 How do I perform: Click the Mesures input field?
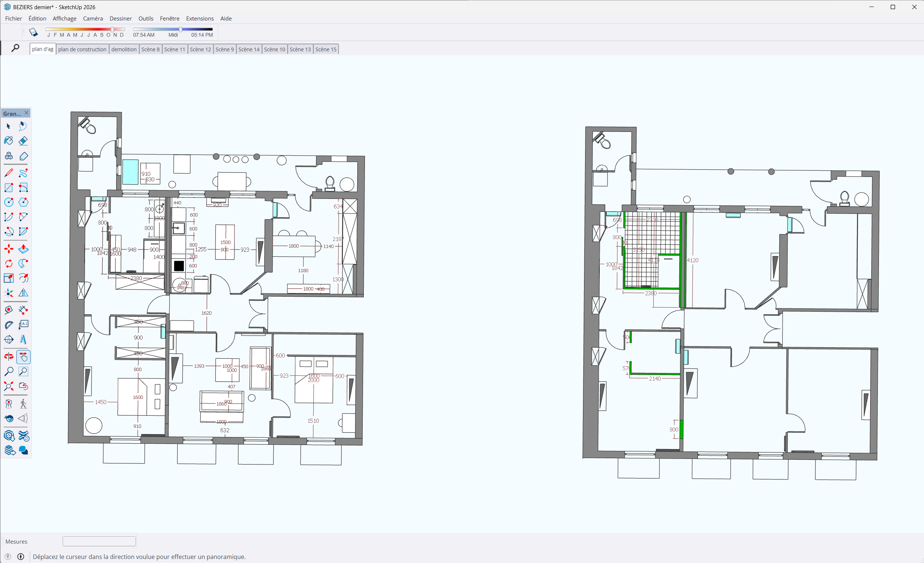(99, 541)
